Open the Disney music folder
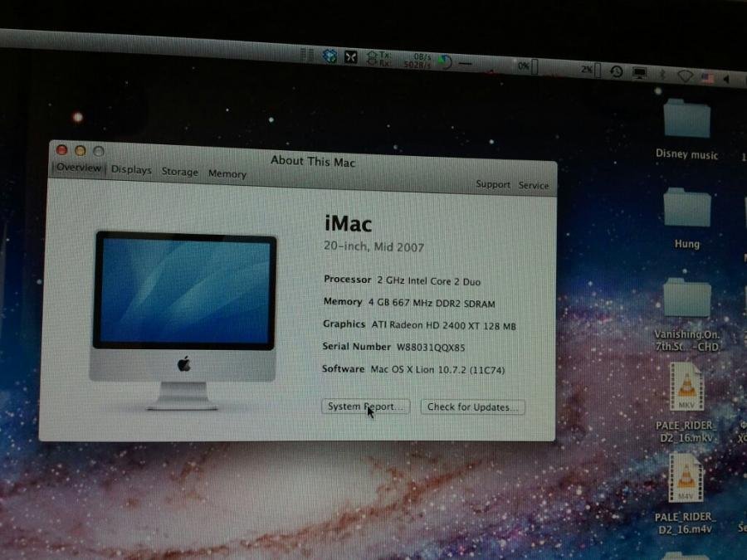747x560 pixels. (x=686, y=122)
